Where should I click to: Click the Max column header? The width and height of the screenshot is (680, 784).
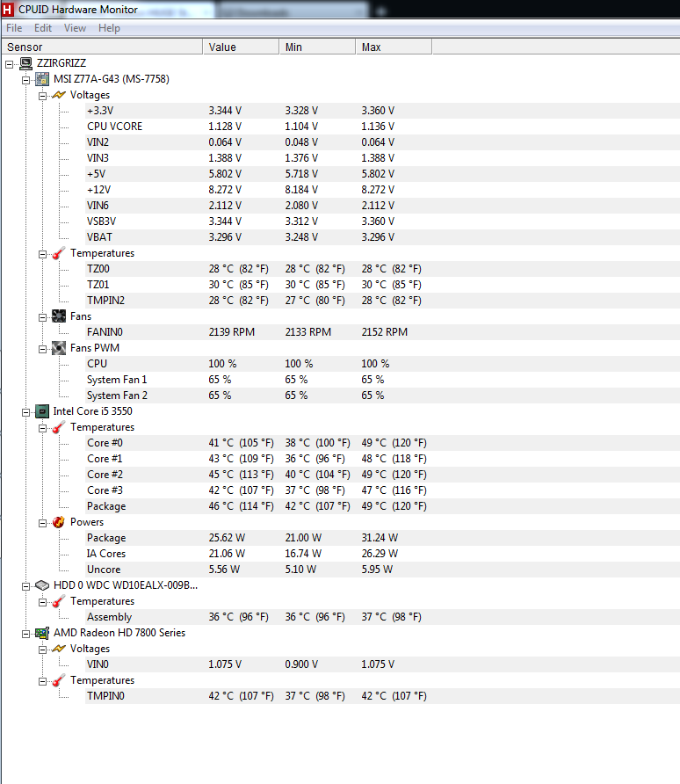[x=394, y=47]
